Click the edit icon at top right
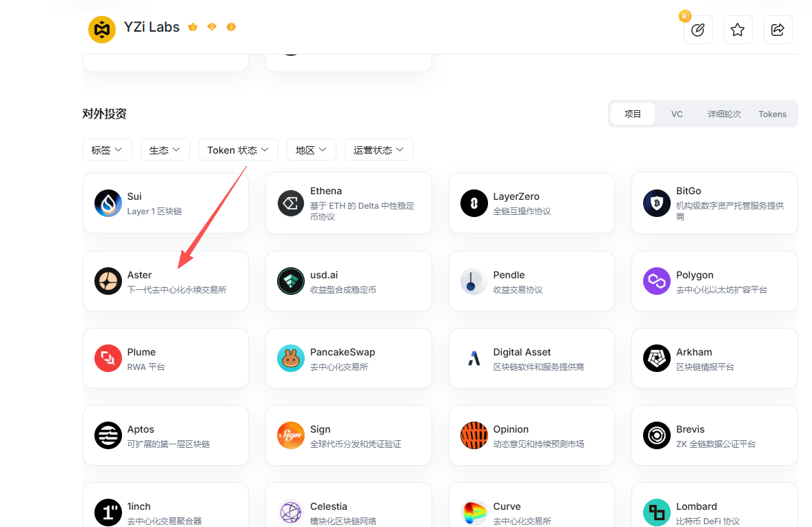This screenshot has width=812, height=527. 698,30
